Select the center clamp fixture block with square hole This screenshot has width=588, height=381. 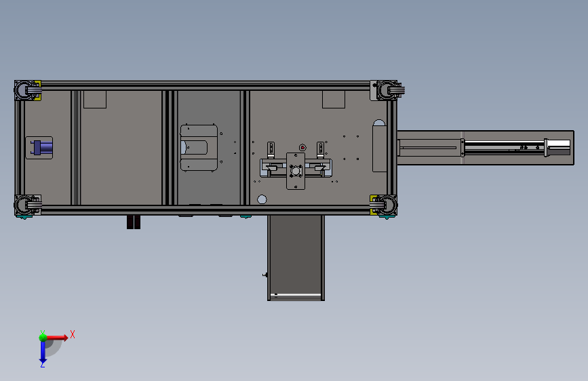point(296,171)
